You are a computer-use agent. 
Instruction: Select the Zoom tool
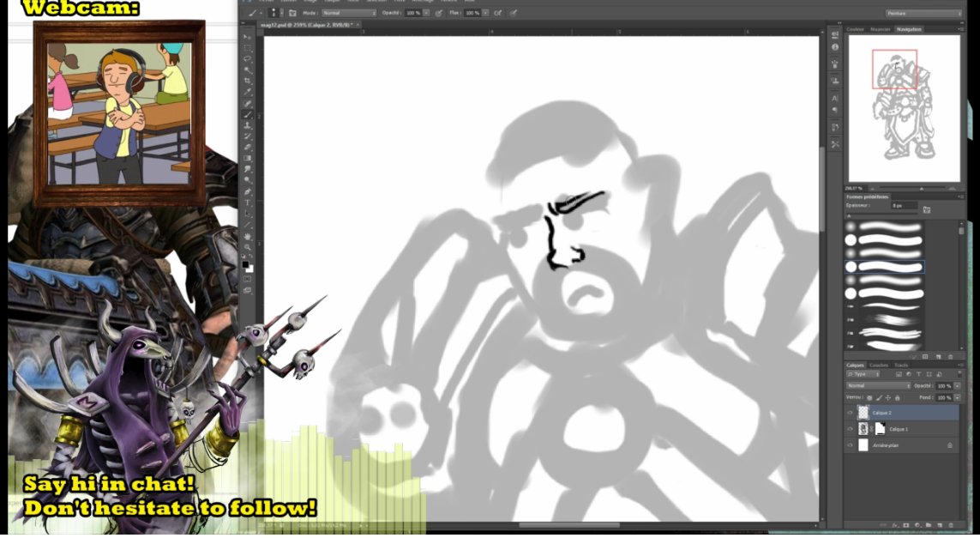point(247,248)
